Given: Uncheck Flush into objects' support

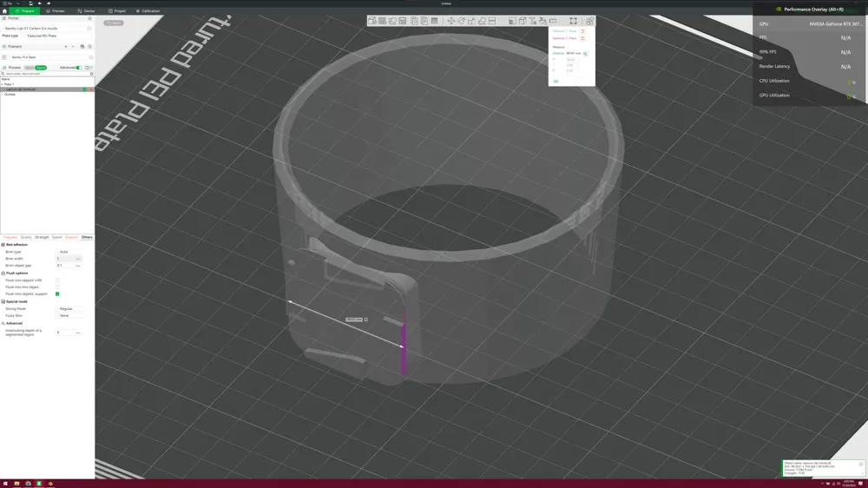Looking at the screenshot, I should [x=57, y=294].
